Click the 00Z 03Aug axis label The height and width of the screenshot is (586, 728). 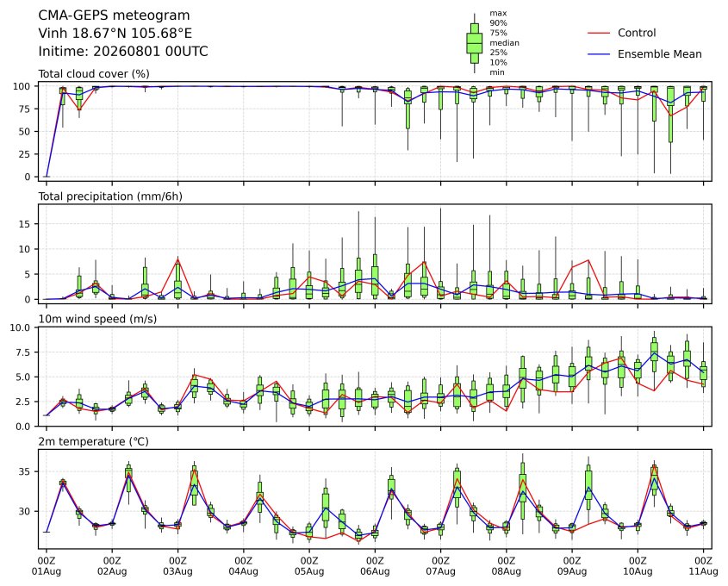[x=177, y=566]
